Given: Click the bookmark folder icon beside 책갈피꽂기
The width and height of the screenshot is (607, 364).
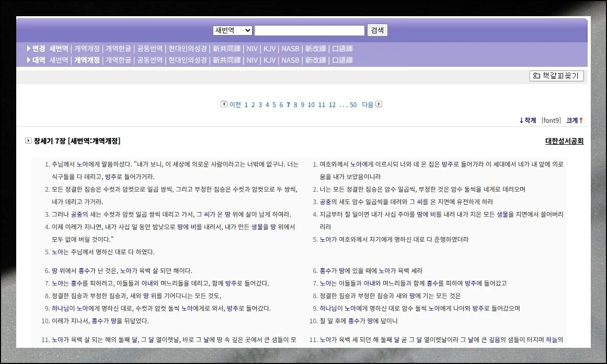Looking at the screenshot, I should [x=536, y=76].
